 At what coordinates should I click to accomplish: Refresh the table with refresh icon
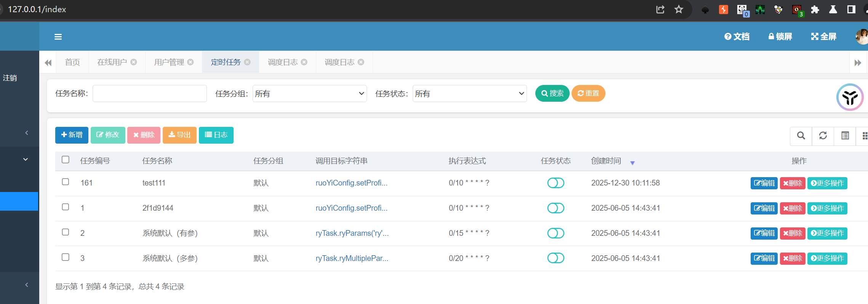[x=823, y=136]
